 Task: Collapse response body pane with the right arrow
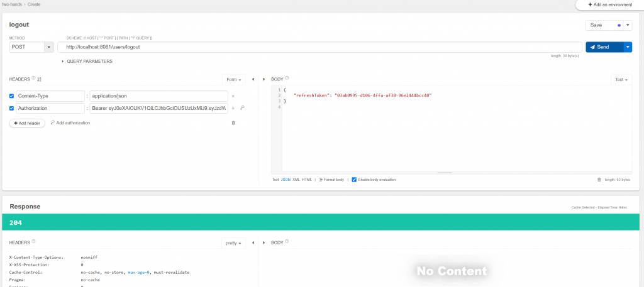pos(264,242)
